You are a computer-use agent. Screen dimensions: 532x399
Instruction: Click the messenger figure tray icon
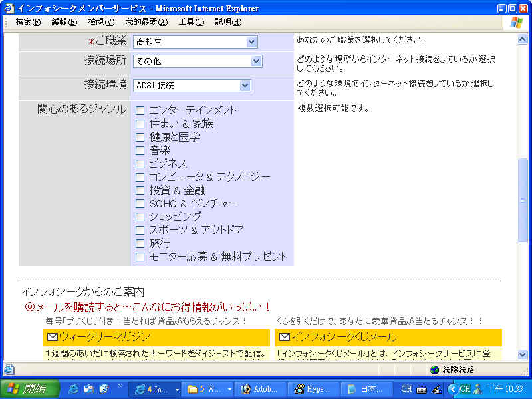pos(477,389)
